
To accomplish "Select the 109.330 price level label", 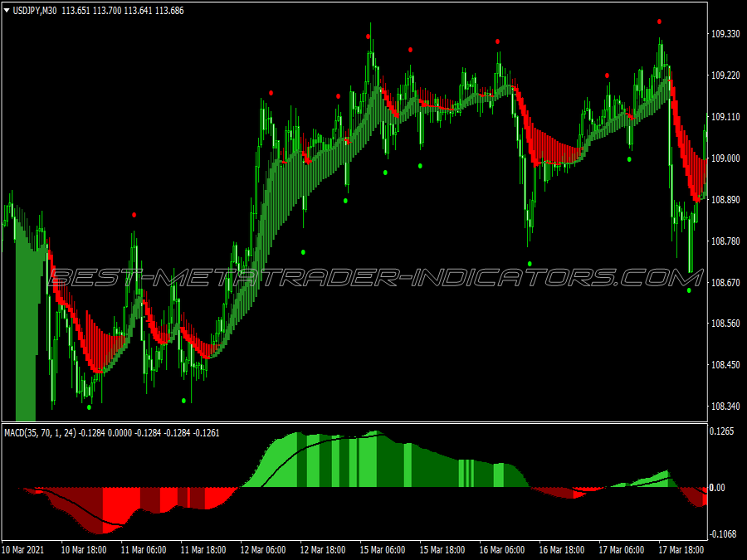I will tap(725, 34).
